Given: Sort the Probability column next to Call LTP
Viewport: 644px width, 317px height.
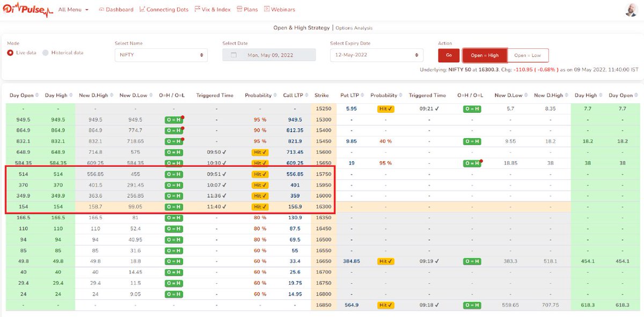Looking at the screenshot, I should [275, 96].
